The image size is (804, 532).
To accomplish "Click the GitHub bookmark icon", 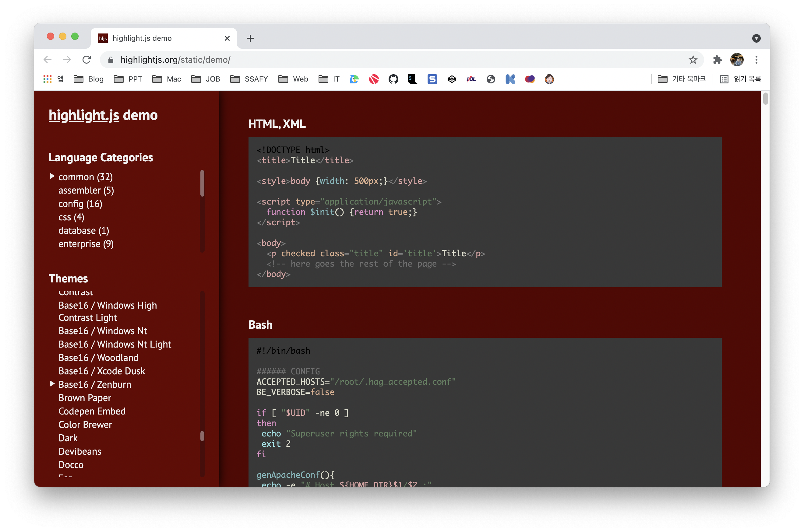I will coord(393,79).
